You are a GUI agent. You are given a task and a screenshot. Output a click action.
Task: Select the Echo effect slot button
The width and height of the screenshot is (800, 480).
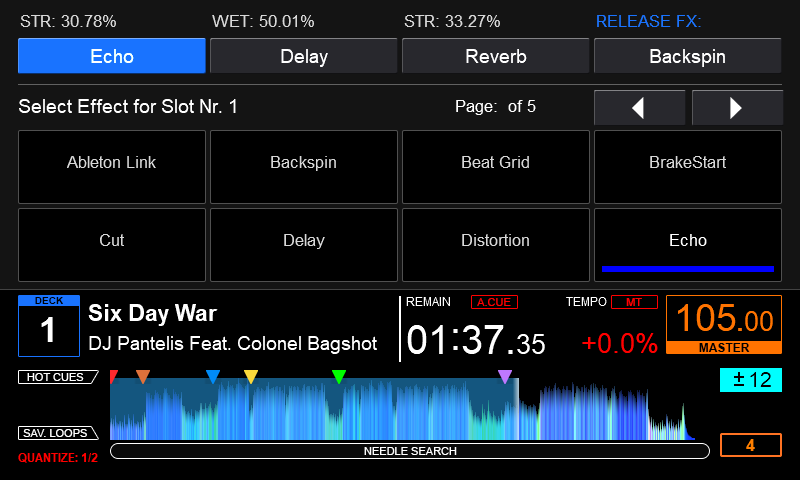click(112, 56)
